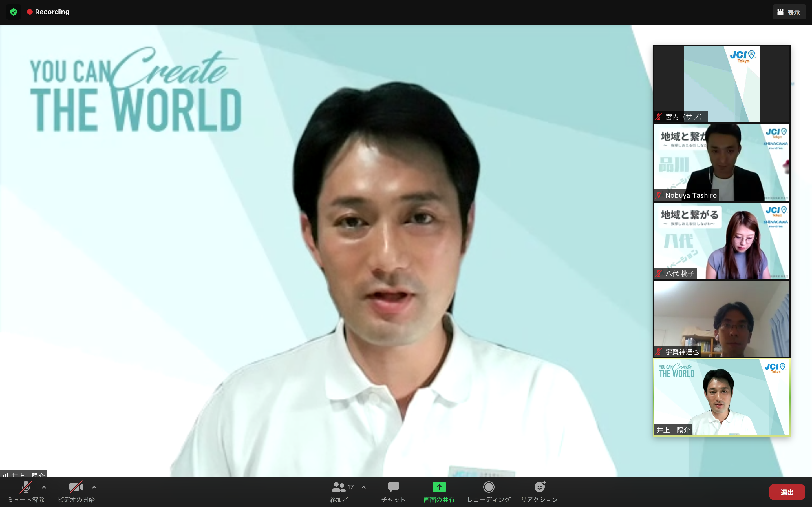Open the chat bubble icon

tap(393, 487)
